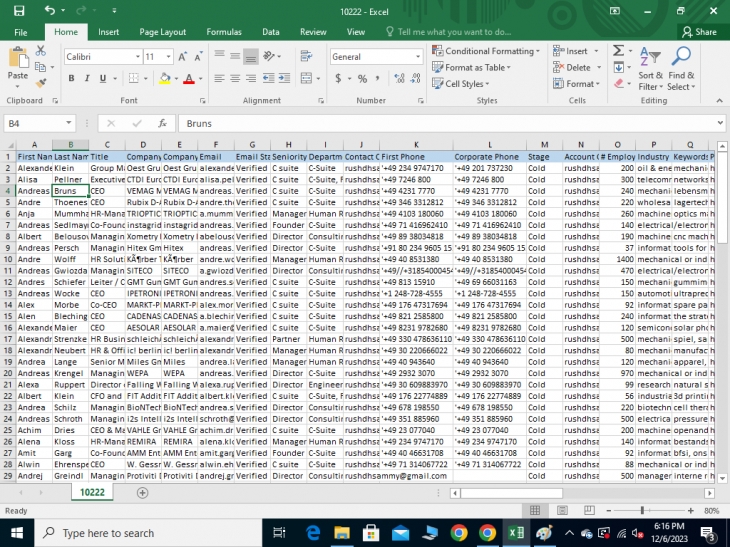Click the AutoSum sigma icon
Screen dimensions: 730x547
click(x=618, y=50)
